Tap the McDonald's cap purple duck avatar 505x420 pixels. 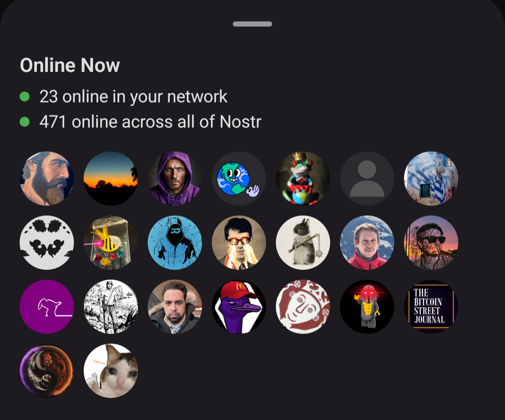point(239,307)
